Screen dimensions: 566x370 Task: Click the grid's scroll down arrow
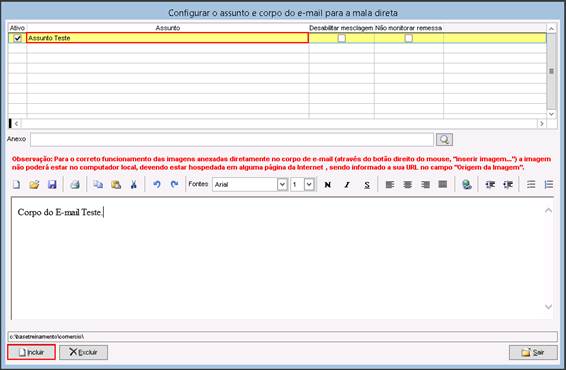click(551, 114)
